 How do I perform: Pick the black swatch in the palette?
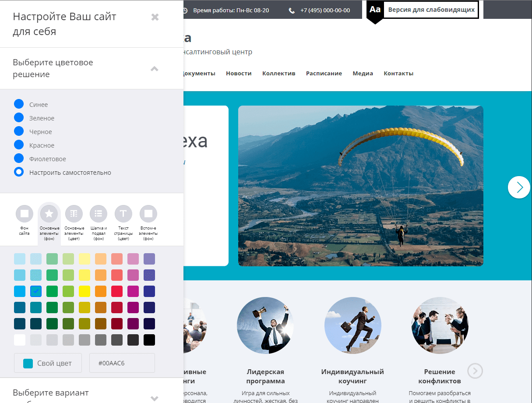[x=149, y=340]
